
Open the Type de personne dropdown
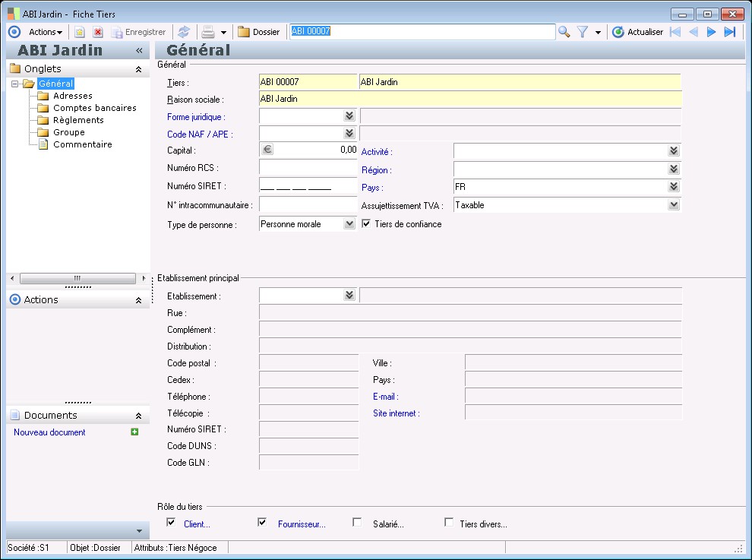click(349, 224)
